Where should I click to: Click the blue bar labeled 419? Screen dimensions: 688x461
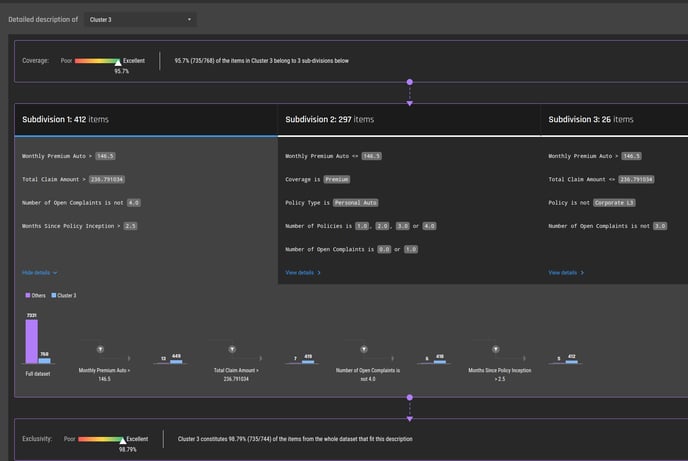coord(308,362)
